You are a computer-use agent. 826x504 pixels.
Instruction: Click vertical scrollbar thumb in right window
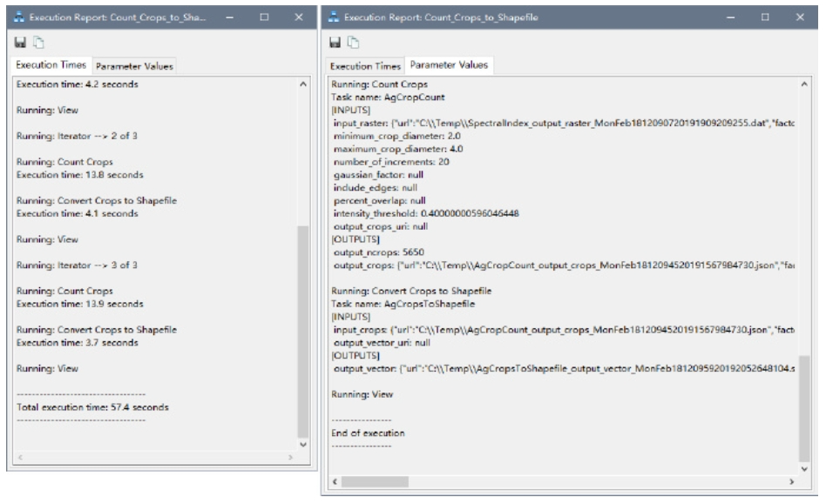(x=804, y=408)
